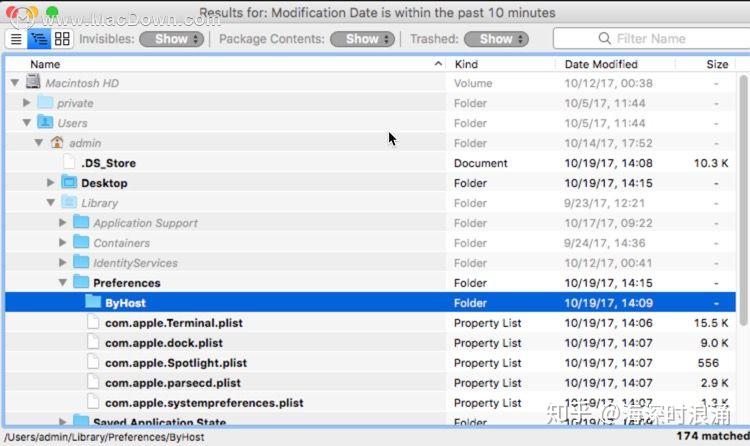Screen dimensions: 750x446
Task: Expand the private folder
Action: [27, 102]
